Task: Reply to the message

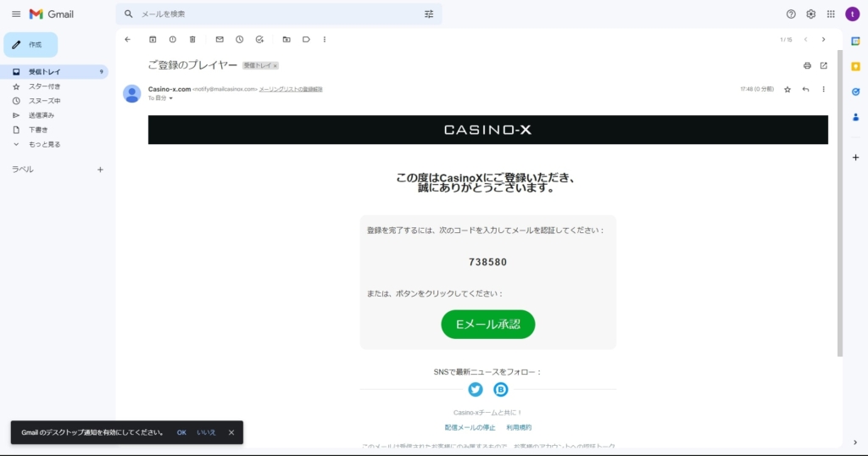Action: (x=805, y=90)
